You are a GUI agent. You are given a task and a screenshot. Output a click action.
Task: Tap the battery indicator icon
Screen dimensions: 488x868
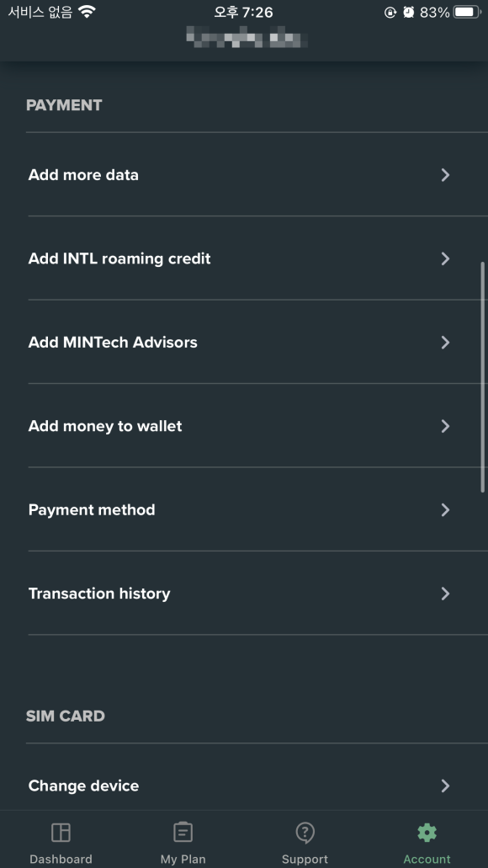point(467,12)
